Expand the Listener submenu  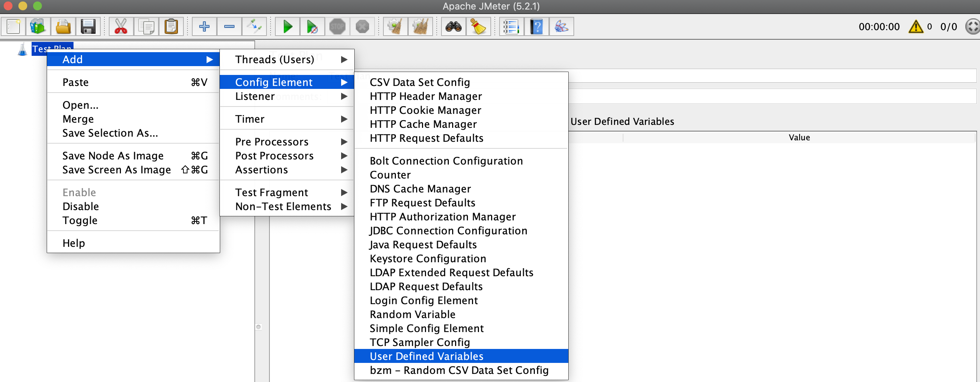287,96
